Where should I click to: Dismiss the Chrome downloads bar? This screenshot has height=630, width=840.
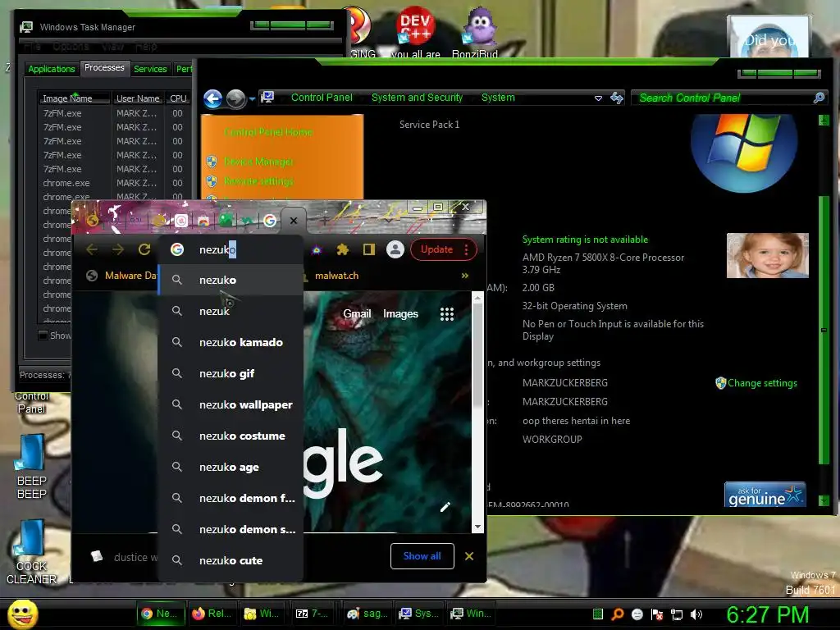coord(469,556)
